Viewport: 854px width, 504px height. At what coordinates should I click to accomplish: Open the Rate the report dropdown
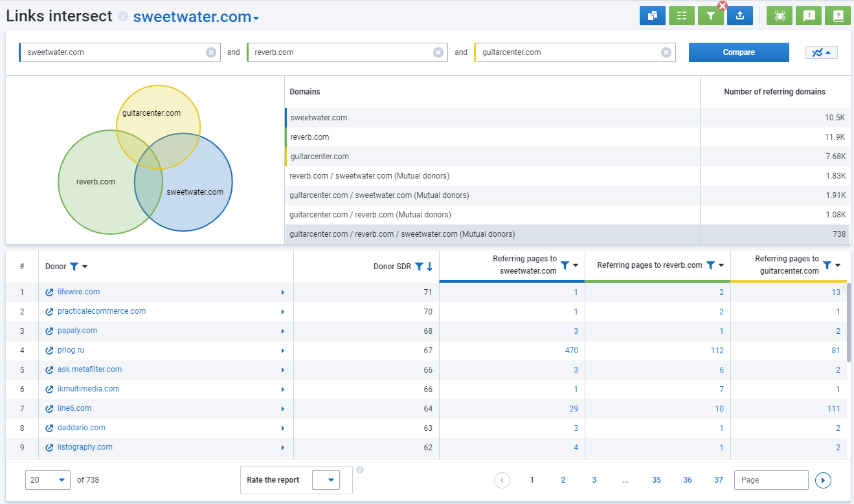click(326, 480)
